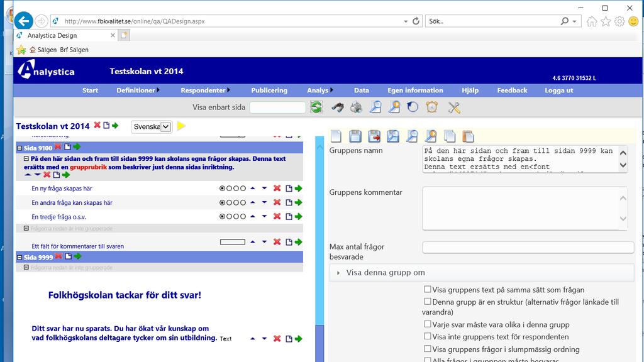Select the second radio option of 'En andra fråga kan skapas här'
This screenshot has height=362, width=644.
(x=229, y=202)
